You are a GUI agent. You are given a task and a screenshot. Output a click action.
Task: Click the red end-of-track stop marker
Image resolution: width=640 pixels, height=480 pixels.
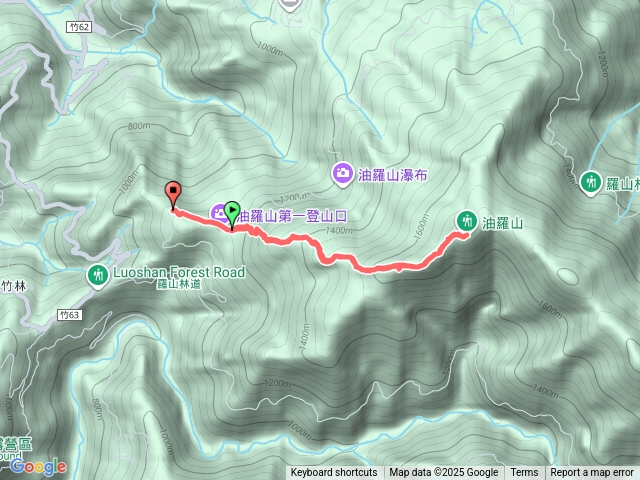click(173, 193)
